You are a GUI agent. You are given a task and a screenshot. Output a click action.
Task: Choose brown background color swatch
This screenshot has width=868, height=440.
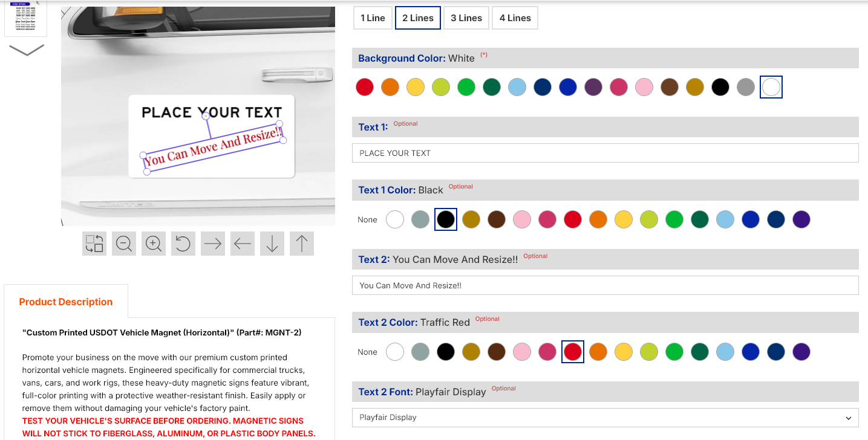coord(670,87)
